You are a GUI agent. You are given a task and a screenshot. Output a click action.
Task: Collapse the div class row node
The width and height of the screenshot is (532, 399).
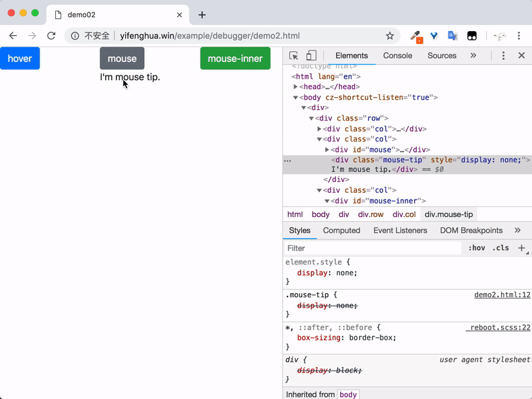point(311,118)
